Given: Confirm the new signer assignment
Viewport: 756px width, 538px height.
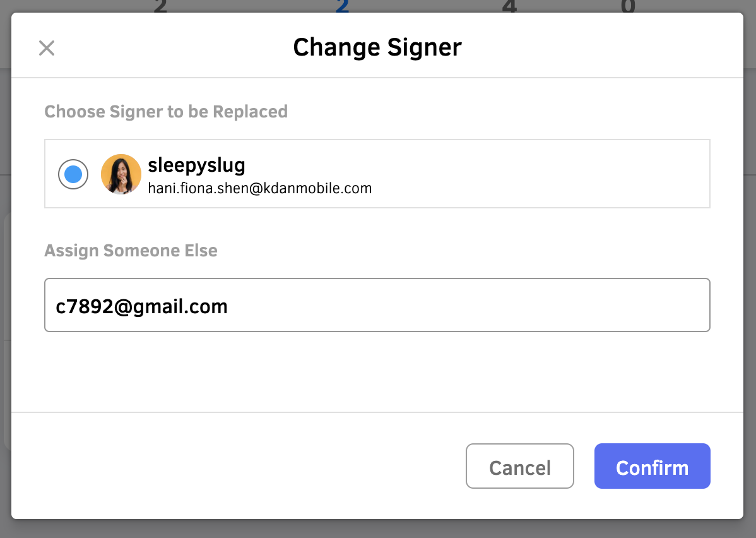Looking at the screenshot, I should tap(653, 466).
